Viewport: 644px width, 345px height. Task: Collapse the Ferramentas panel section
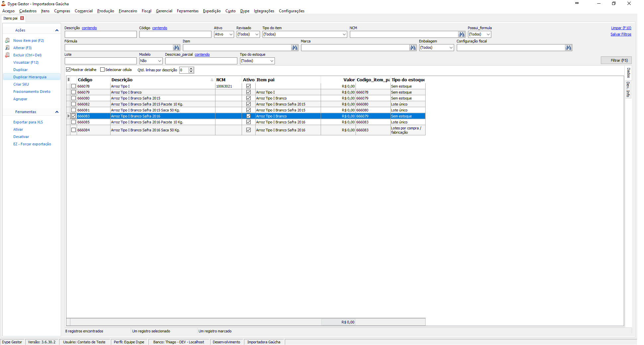57,112
